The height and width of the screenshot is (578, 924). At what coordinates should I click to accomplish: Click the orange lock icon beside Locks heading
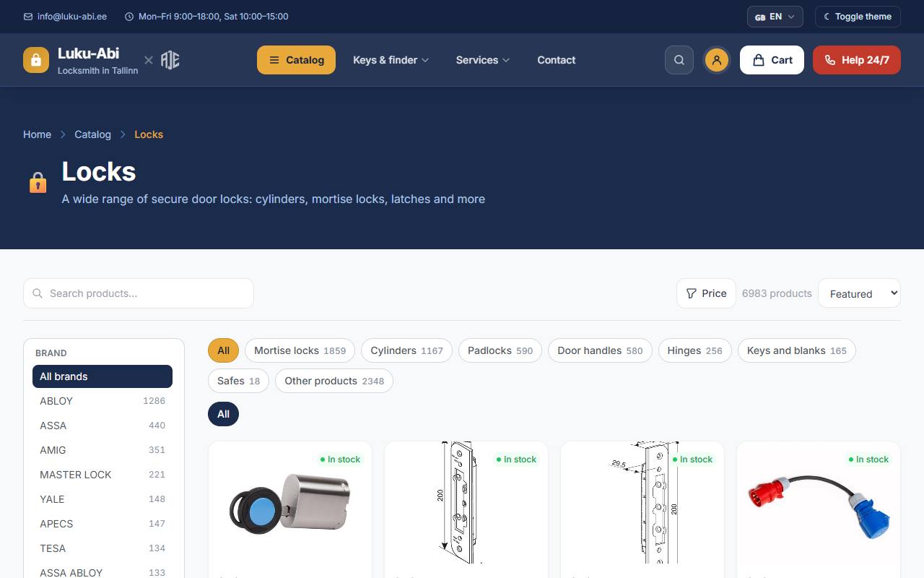click(x=38, y=182)
